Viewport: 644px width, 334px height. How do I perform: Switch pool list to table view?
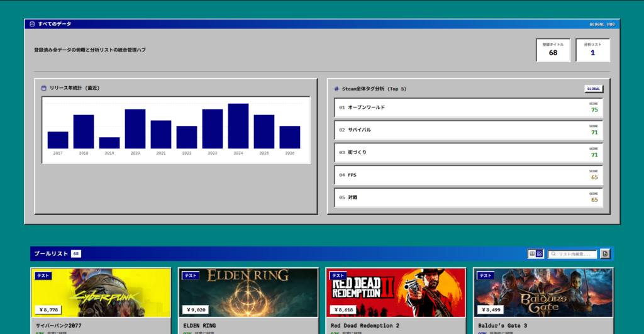pos(532,254)
